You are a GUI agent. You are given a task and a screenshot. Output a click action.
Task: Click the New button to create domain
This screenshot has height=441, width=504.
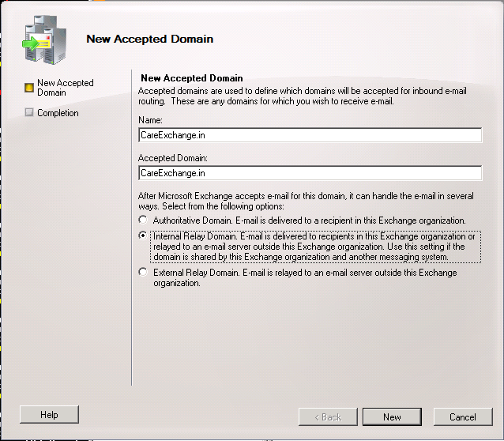tap(392, 417)
